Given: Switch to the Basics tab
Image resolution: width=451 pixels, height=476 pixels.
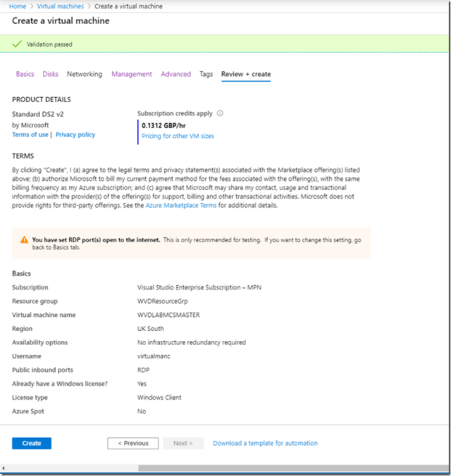Looking at the screenshot, I should (25, 74).
